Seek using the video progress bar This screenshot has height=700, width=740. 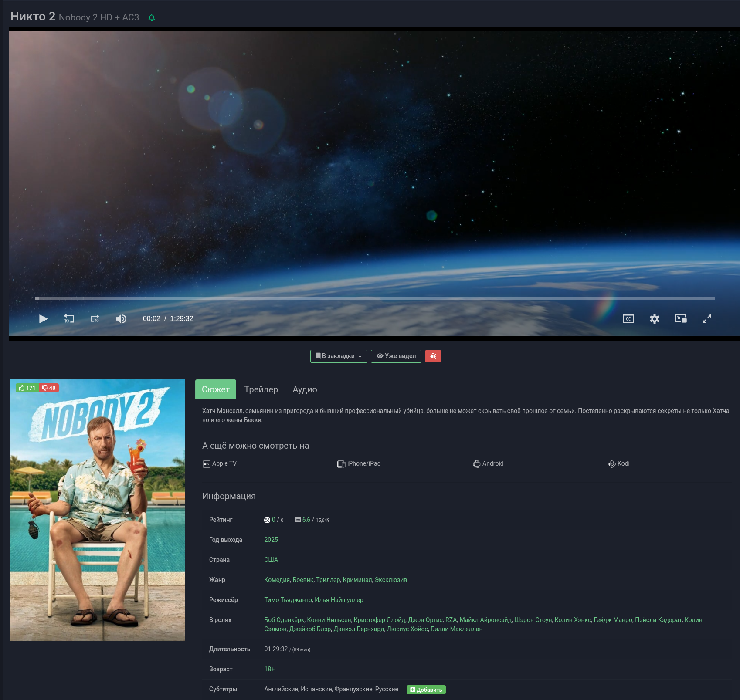375,298
